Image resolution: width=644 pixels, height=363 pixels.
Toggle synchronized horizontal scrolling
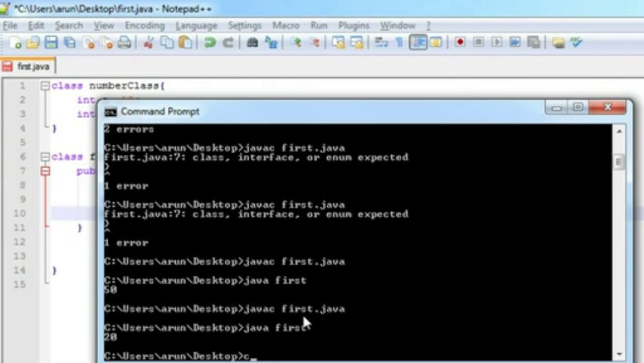[356, 43]
